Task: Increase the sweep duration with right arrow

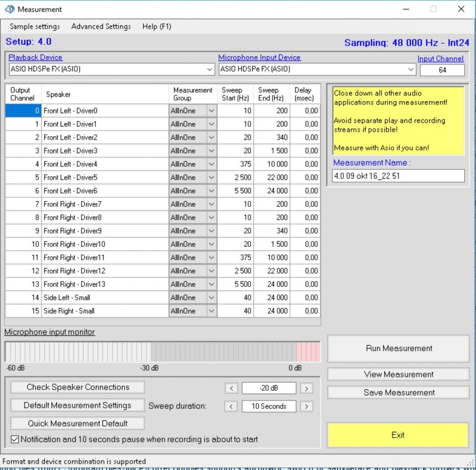Action: [x=306, y=406]
